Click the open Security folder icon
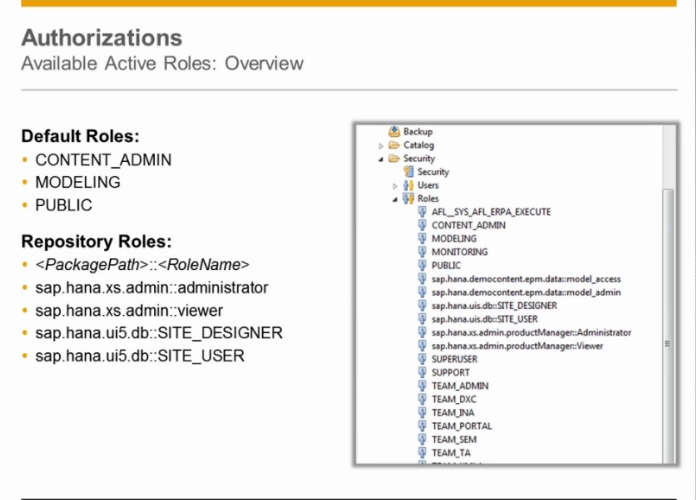 [394, 158]
